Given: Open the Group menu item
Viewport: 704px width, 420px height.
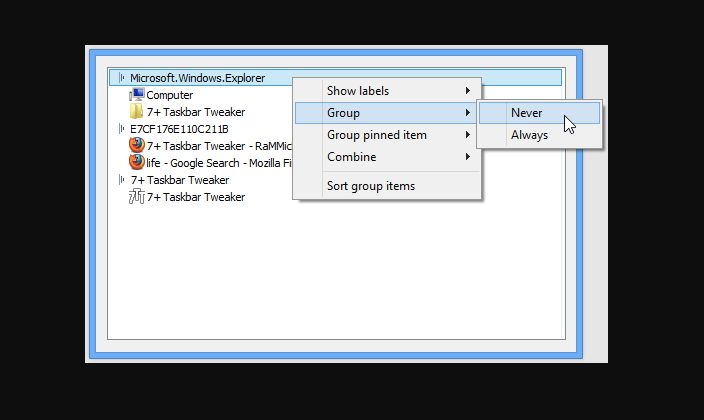Looking at the screenshot, I should click(x=387, y=113).
